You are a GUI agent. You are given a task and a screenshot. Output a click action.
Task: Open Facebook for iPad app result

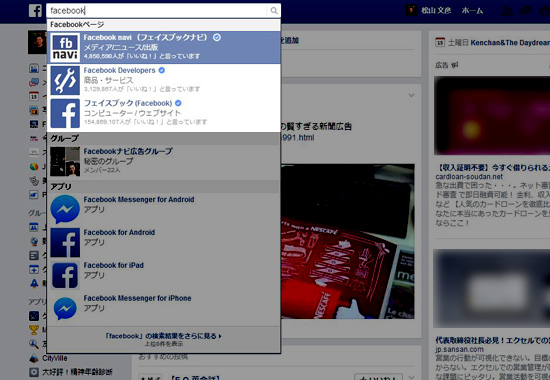point(164,275)
